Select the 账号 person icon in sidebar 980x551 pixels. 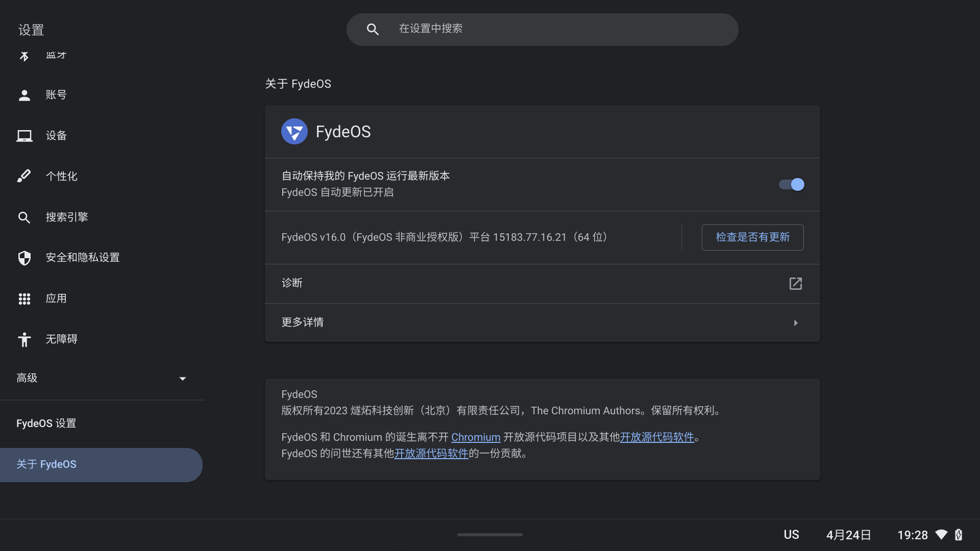tap(24, 95)
